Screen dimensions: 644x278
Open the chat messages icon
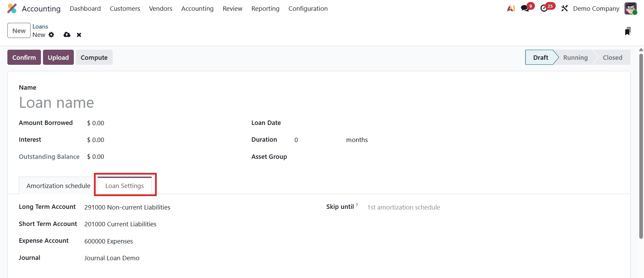coord(525,8)
